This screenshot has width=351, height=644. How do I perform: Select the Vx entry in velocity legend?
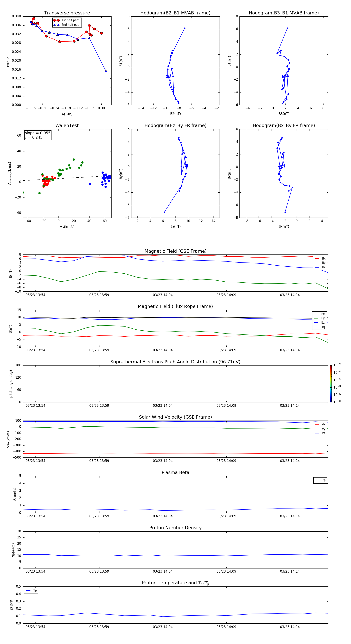pos(320,424)
